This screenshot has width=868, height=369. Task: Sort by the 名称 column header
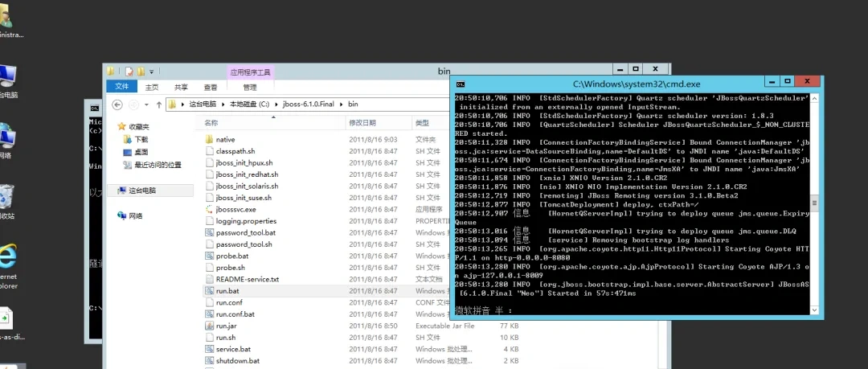coord(272,122)
